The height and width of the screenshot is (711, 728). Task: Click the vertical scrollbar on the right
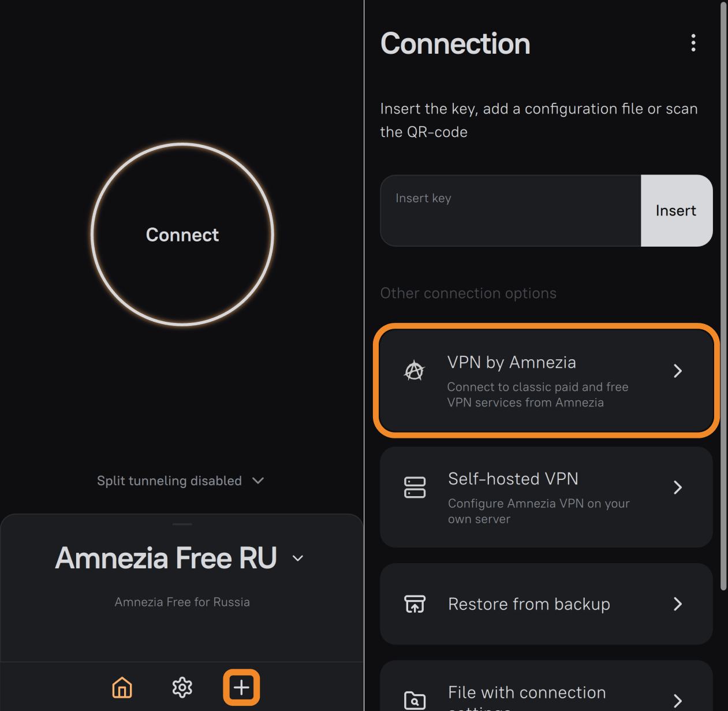pos(723,296)
